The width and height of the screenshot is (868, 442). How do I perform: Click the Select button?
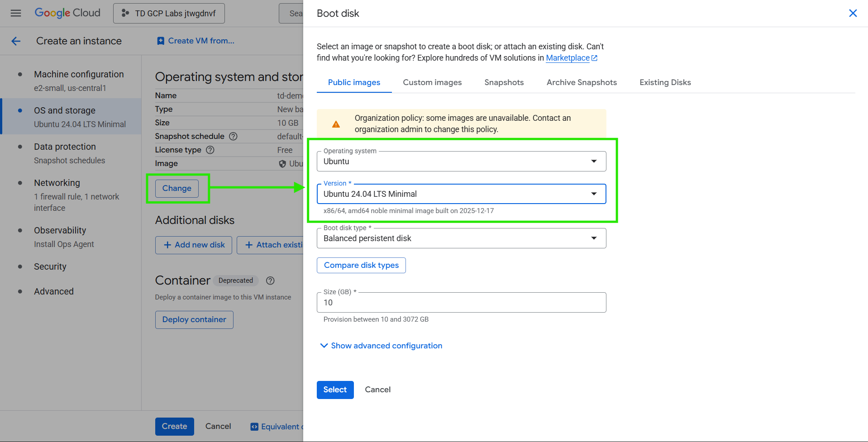pyautogui.click(x=335, y=390)
